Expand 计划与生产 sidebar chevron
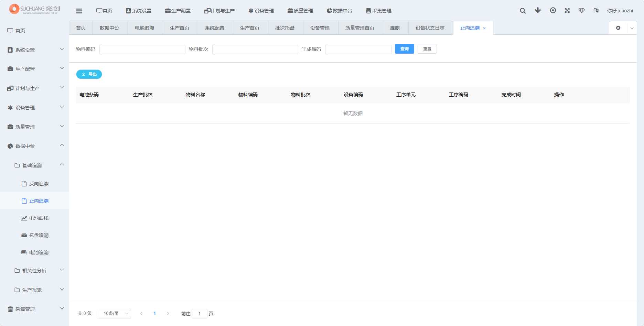 (x=62, y=88)
